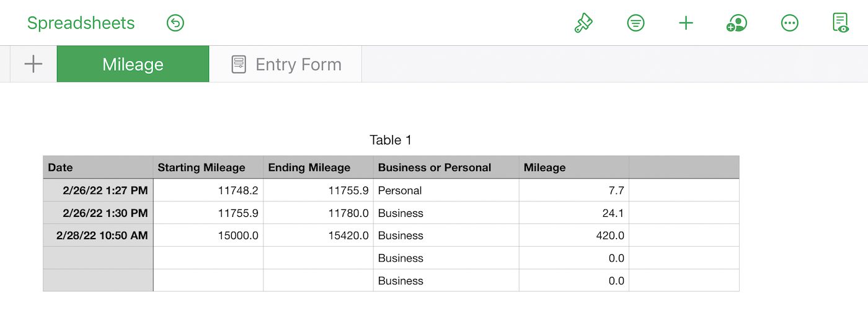
Task: Select the 11748.2 starting mileage cell
Action: click(208, 190)
